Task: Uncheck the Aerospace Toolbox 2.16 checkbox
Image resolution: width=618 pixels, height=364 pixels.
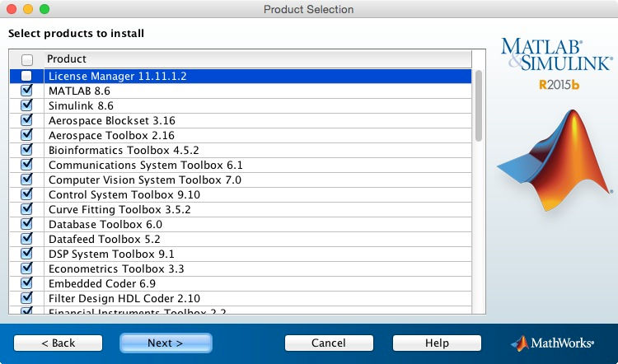Action: (x=26, y=135)
